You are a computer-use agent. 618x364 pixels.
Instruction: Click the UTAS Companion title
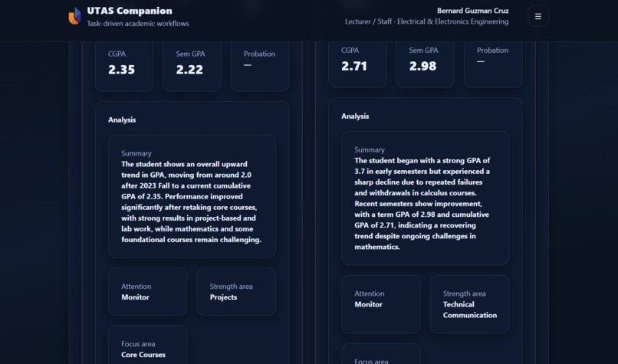pyautogui.click(x=130, y=11)
